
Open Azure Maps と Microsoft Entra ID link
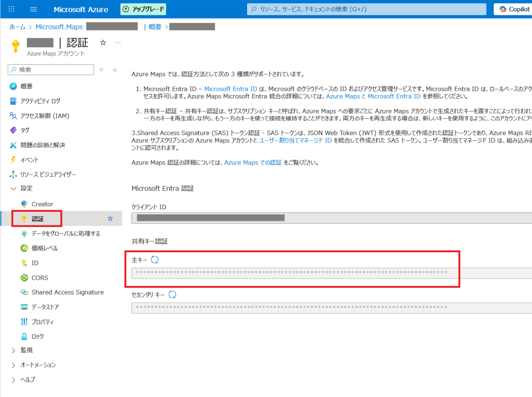coord(373,96)
